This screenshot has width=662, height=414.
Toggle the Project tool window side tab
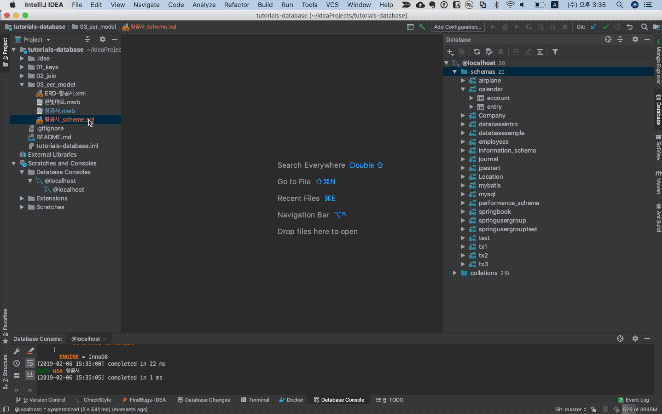[5, 52]
